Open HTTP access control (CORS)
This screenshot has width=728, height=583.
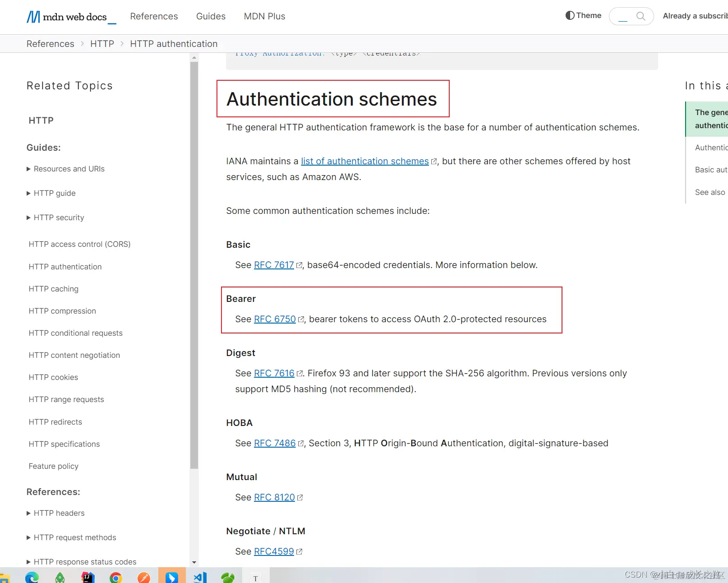point(79,244)
